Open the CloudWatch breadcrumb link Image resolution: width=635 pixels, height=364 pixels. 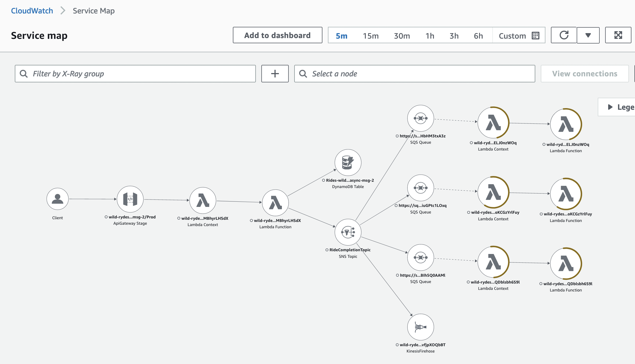point(32,11)
